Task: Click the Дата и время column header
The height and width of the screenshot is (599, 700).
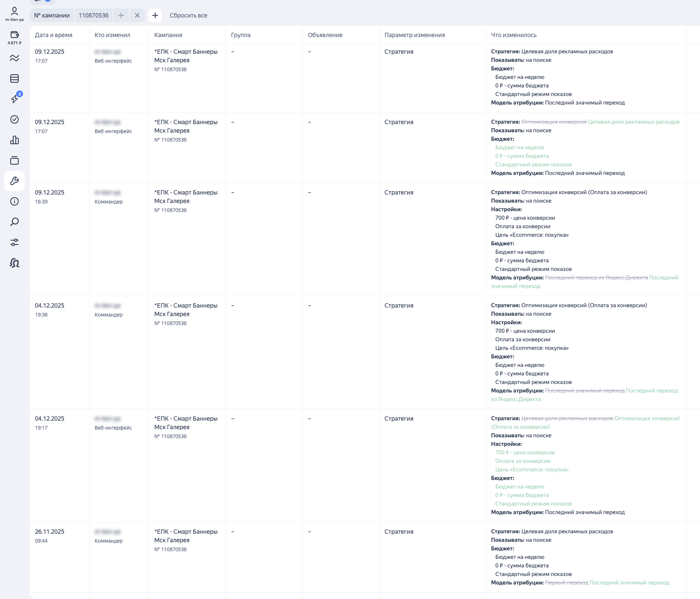Action: (54, 35)
